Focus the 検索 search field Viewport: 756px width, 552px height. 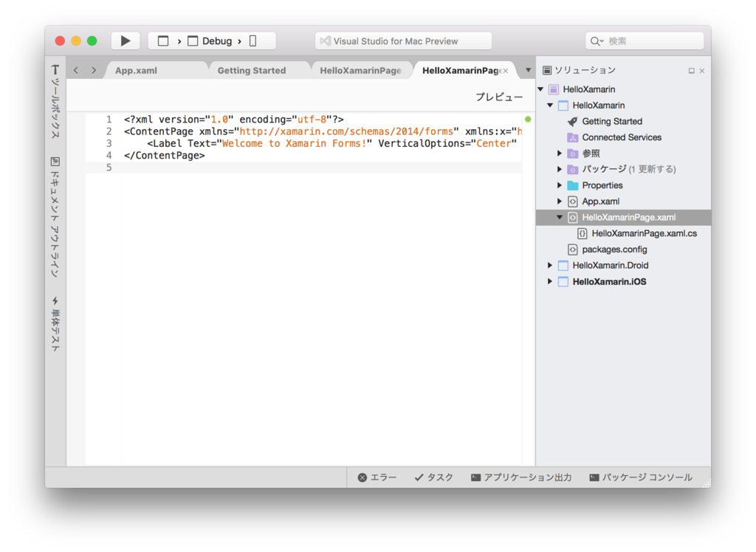(x=645, y=41)
